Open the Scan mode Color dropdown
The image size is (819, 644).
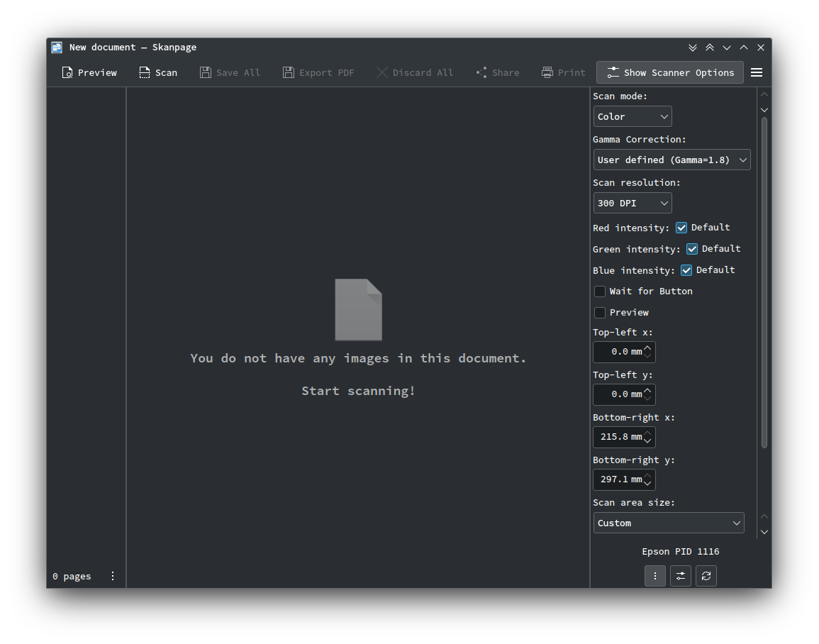pyautogui.click(x=632, y=116)
